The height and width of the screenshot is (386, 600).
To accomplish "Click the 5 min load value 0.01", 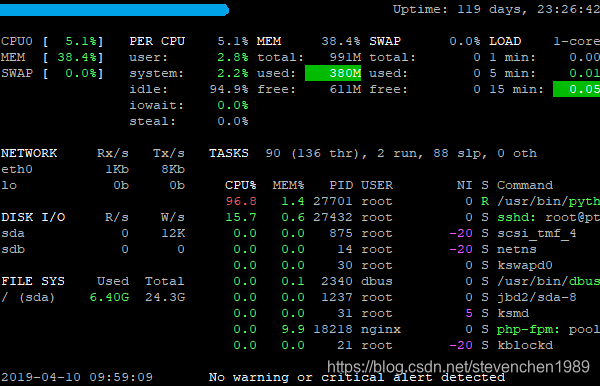I will click(584, 73).
